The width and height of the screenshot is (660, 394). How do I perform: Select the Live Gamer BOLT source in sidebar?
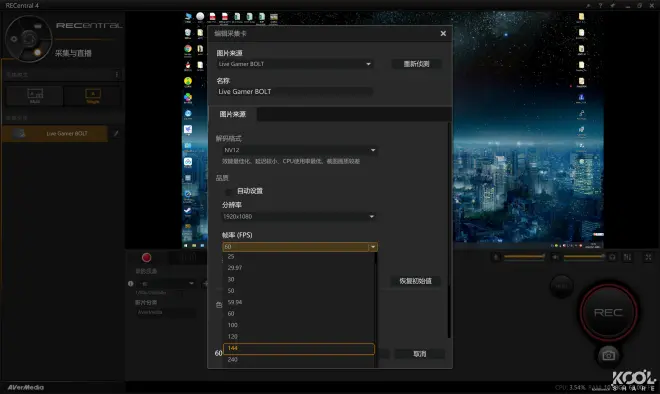(x=55, y=133)
